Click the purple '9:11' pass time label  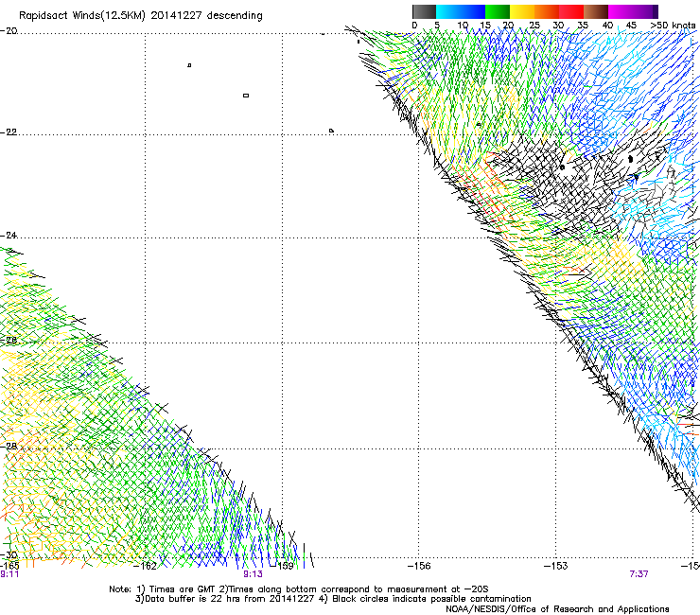click(9, 574)
